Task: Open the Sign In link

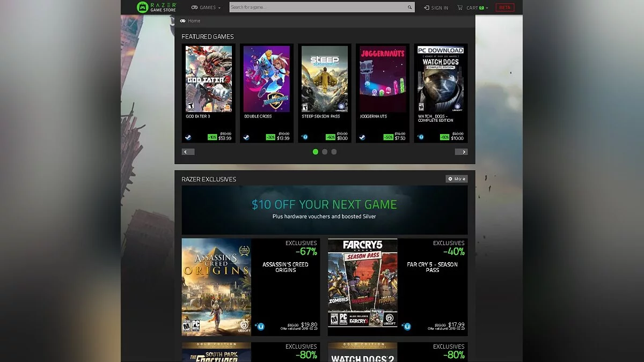Action: [x=436, y=8]
